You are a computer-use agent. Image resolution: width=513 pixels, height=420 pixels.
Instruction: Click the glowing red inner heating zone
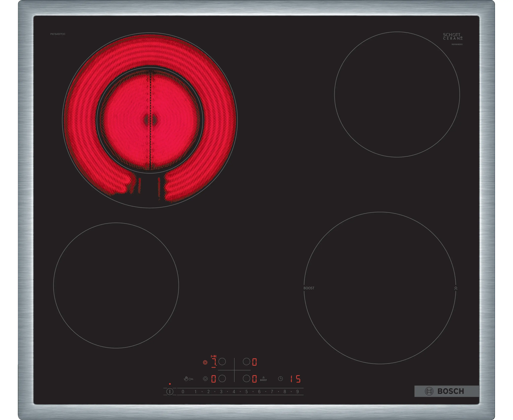pos(150,120)
